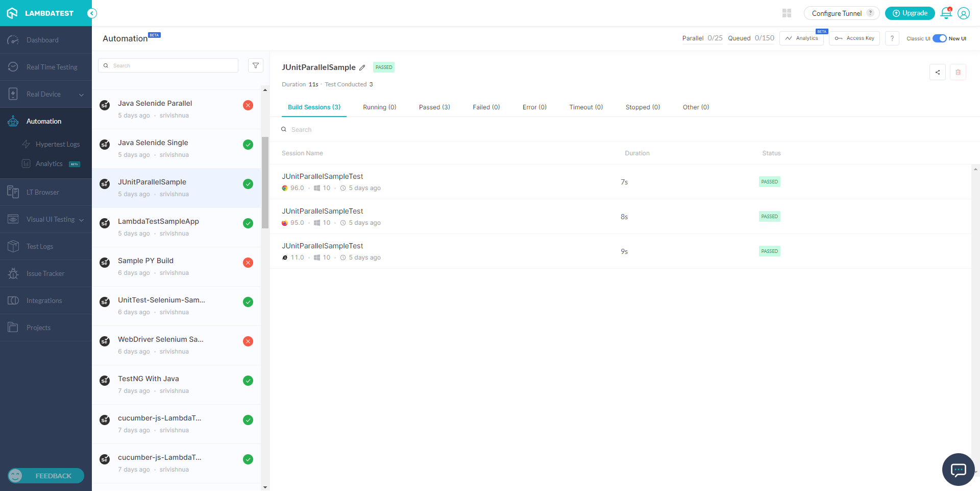
Task: Switch to the Failed (0) tab
Action: click(486, 107)
